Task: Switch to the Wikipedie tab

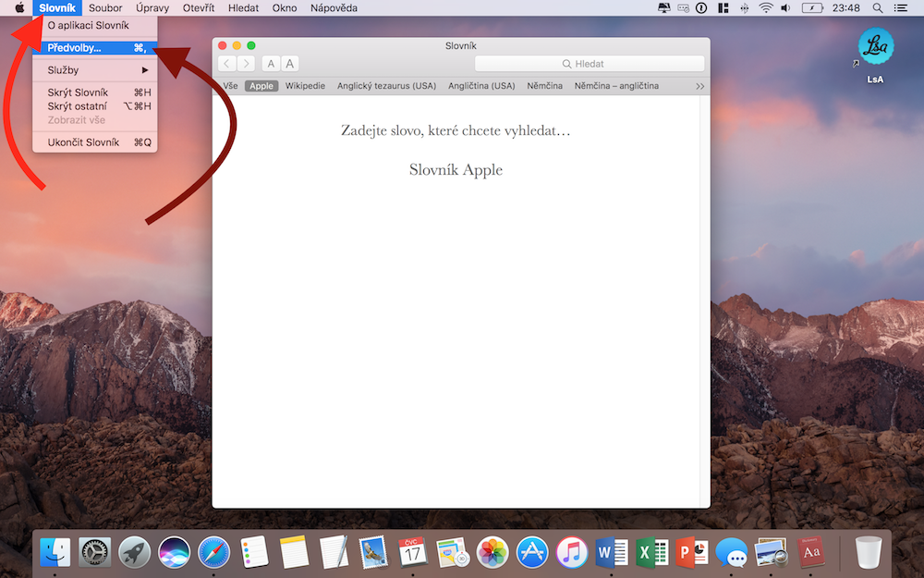Action: pyautogui.click(x=305, y=85)
